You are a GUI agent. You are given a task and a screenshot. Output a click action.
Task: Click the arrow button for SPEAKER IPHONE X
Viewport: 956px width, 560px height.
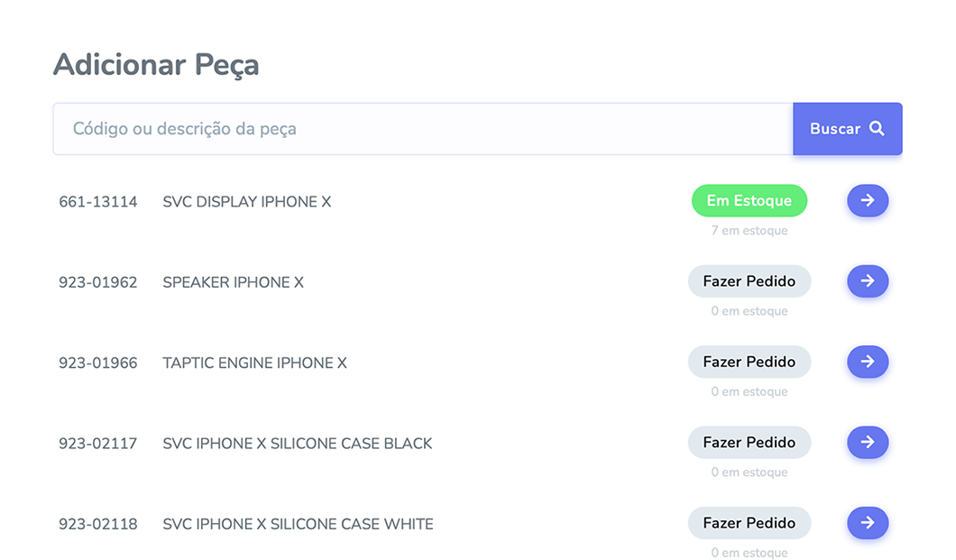(x=867, y=281)
